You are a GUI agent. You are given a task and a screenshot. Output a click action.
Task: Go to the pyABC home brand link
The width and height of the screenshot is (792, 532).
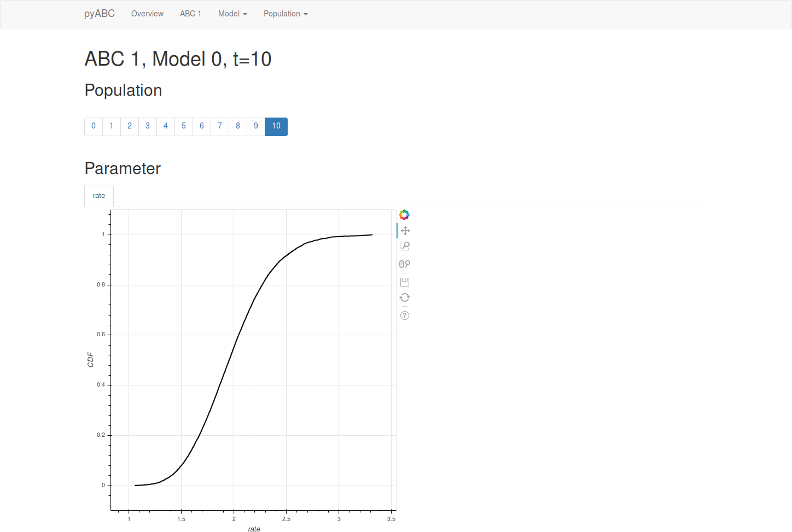click(100, 14)
